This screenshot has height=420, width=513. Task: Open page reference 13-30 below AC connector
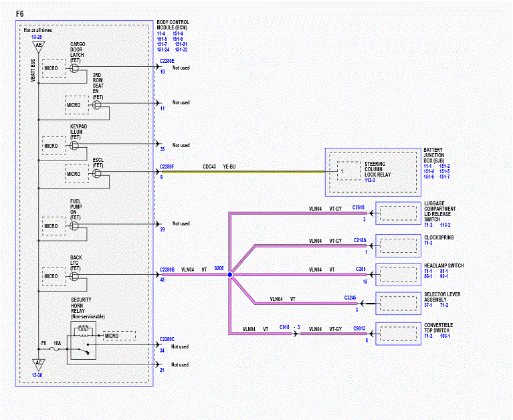point(37,375)
